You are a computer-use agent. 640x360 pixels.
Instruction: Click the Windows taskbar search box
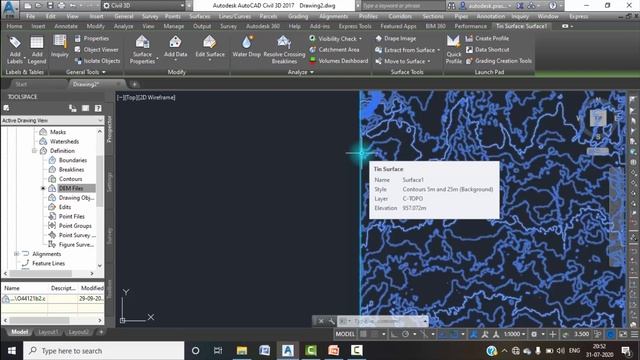104,351
